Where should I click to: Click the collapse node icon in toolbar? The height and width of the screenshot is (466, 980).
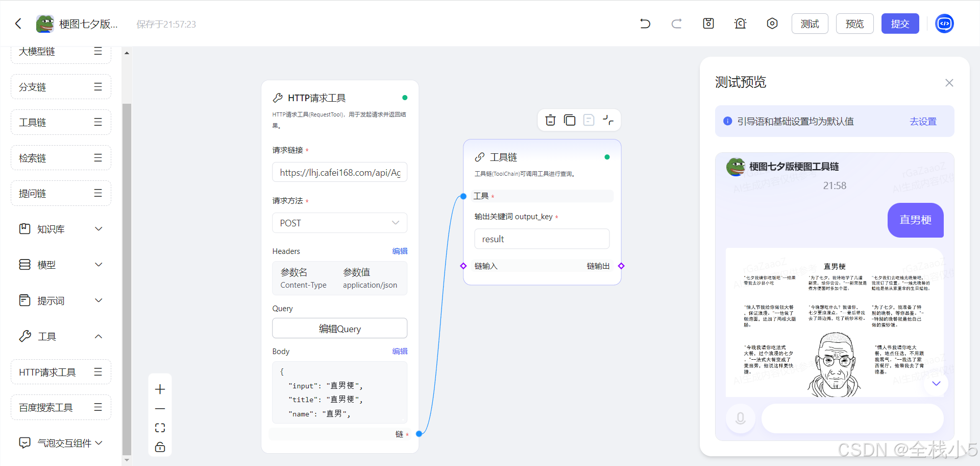click(608, 120)
